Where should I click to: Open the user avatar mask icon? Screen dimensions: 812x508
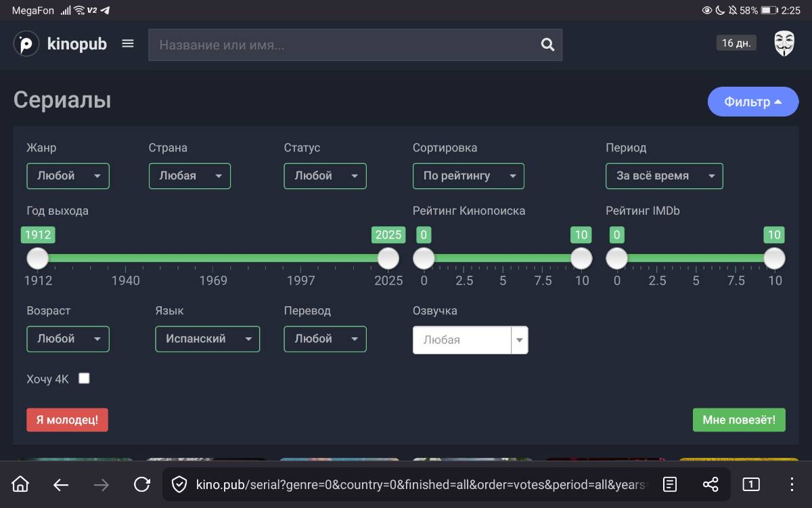[x=784, y=43]
